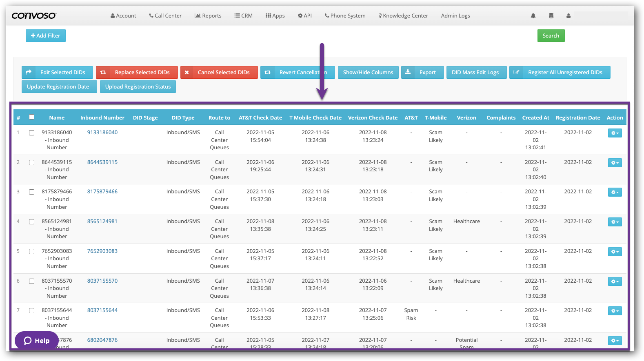Click the Add Filter button
This screenshot has width=644, height=361.
(46, 35)
